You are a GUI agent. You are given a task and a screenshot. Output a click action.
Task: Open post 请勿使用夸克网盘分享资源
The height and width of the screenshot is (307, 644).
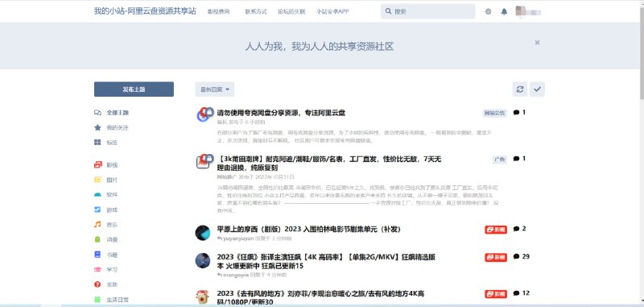281,113
